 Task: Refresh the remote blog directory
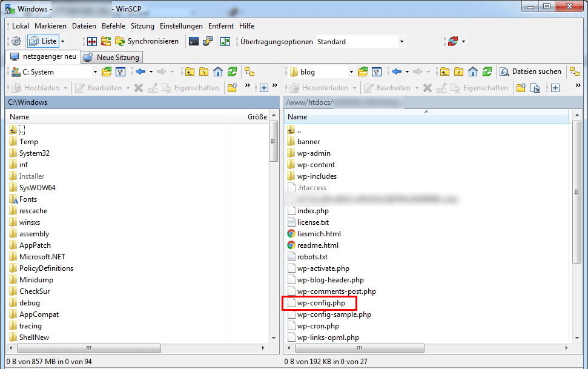click(487, 72)
